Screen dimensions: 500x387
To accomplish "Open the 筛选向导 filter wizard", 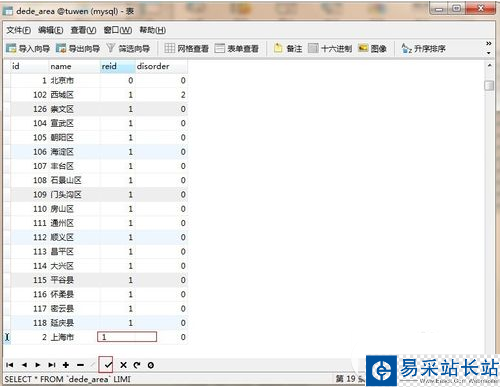I will pos(128,49).
